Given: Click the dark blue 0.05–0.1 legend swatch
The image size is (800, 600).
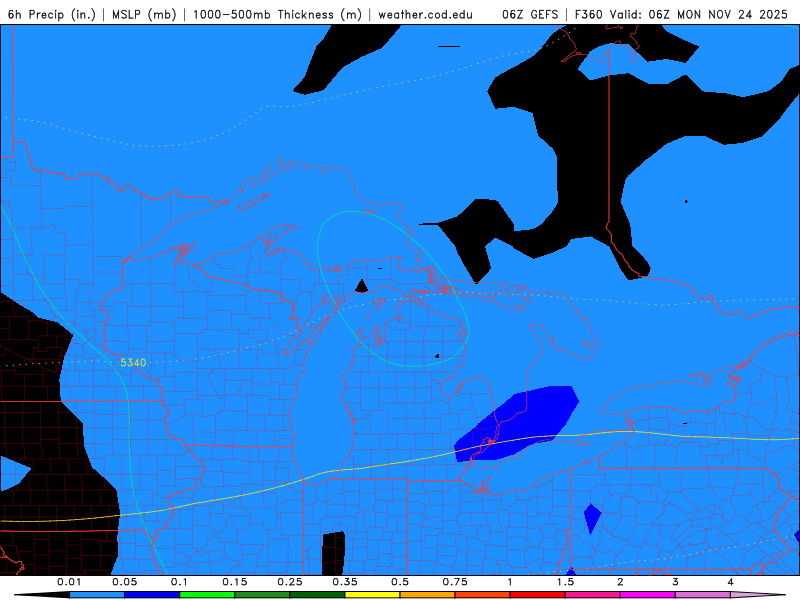Looking at the screenshot, I should (x=152, y=595).
